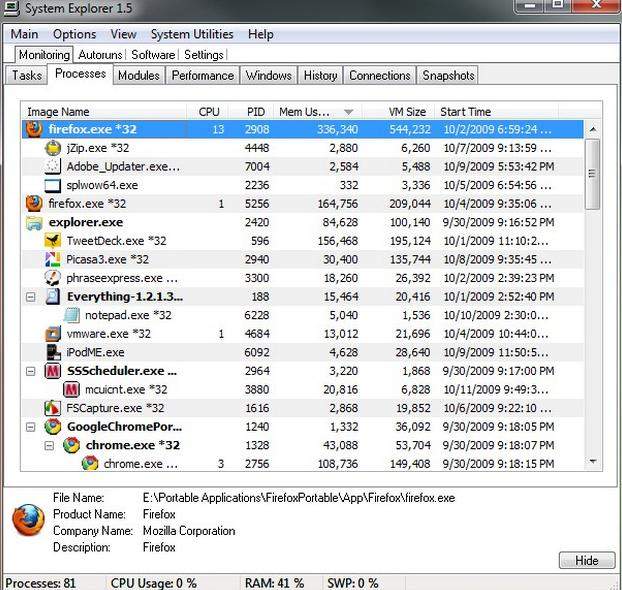The height and width of the screenshot is (590, 622).
Task: Switch to the Modules tab
Action: pyautogui.click(x=139, y=75)
